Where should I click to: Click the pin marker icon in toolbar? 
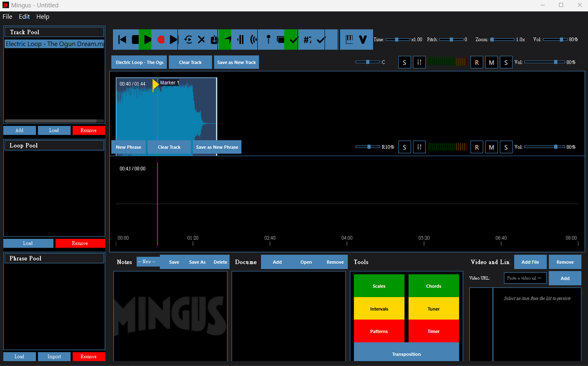click(x=268, y=40)
